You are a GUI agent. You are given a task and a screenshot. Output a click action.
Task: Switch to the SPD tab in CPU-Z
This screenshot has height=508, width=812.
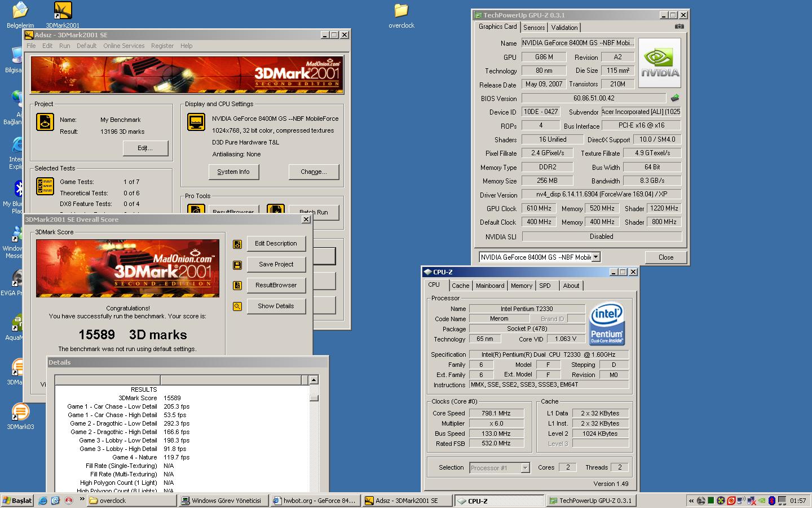click(x=545, y=286)
